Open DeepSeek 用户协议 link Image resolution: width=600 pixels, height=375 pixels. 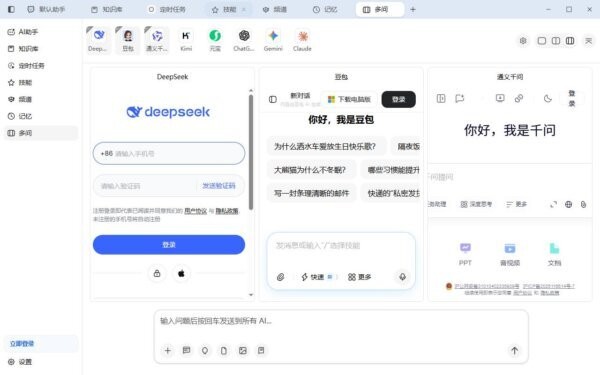(196, 211)
